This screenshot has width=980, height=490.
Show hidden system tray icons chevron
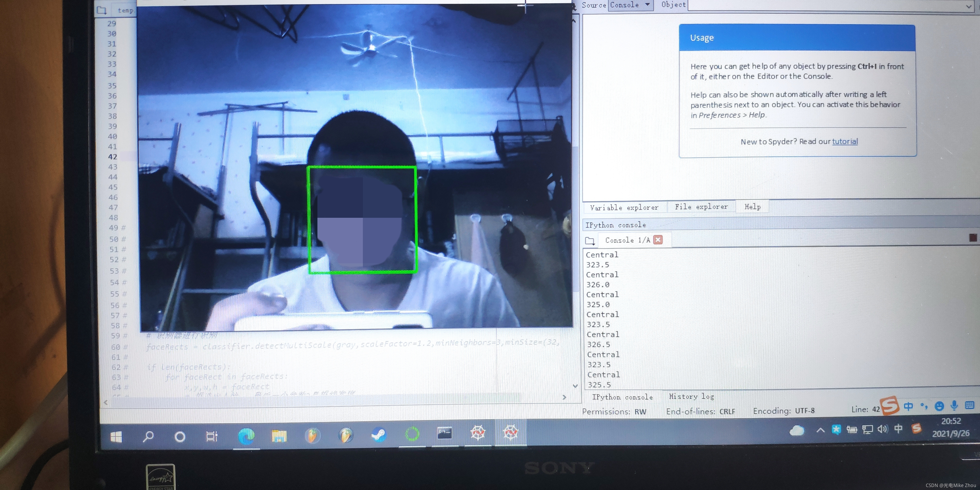click(x=820, y=430)
